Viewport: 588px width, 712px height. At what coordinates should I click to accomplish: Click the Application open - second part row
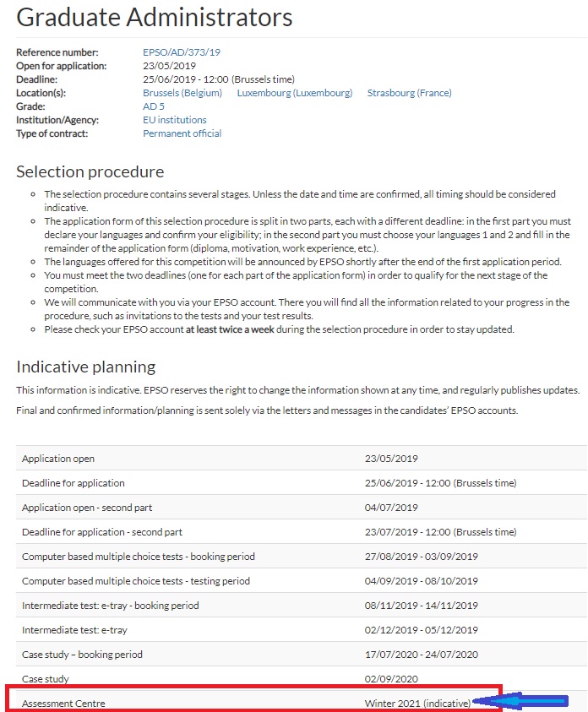(x=86, y=508)
